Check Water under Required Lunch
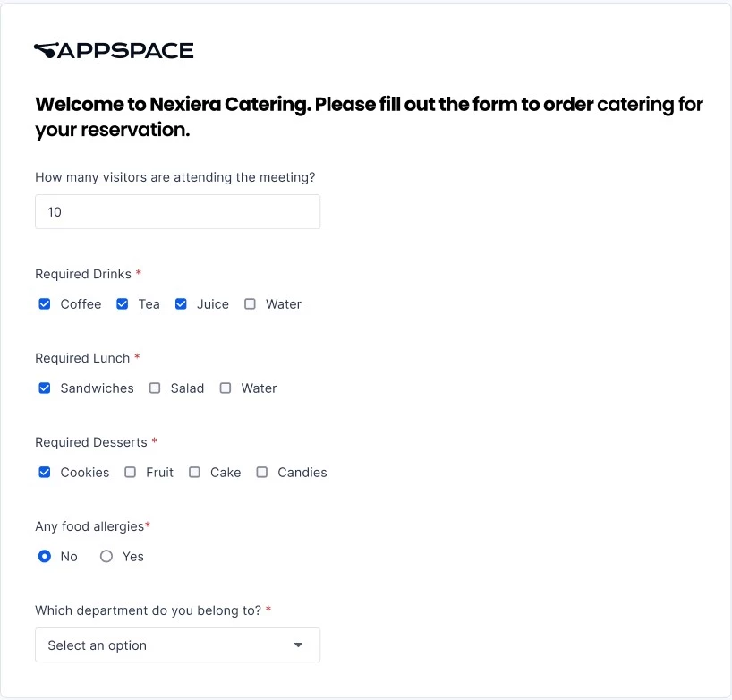 pyautogui.click(x=226, y=388)
